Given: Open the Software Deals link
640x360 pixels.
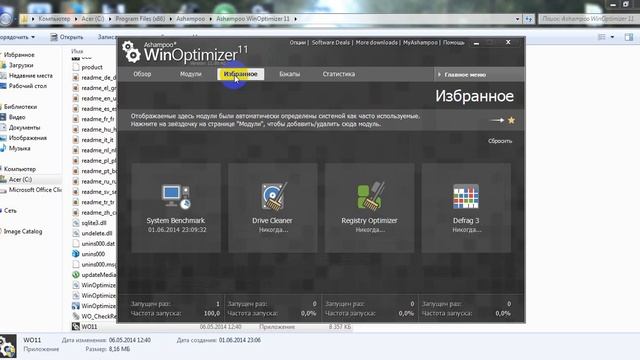Looking at the screenshot, I should (x=331, y=42).
